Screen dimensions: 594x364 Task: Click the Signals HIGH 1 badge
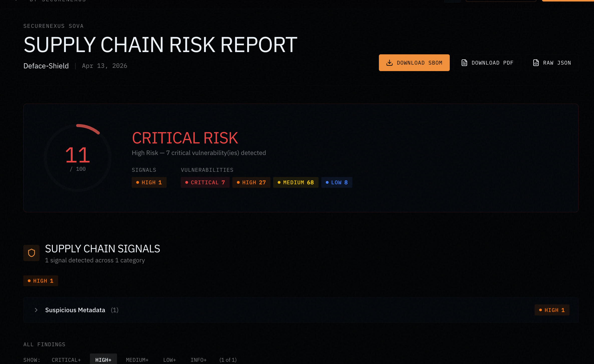(x=149, y=183)
